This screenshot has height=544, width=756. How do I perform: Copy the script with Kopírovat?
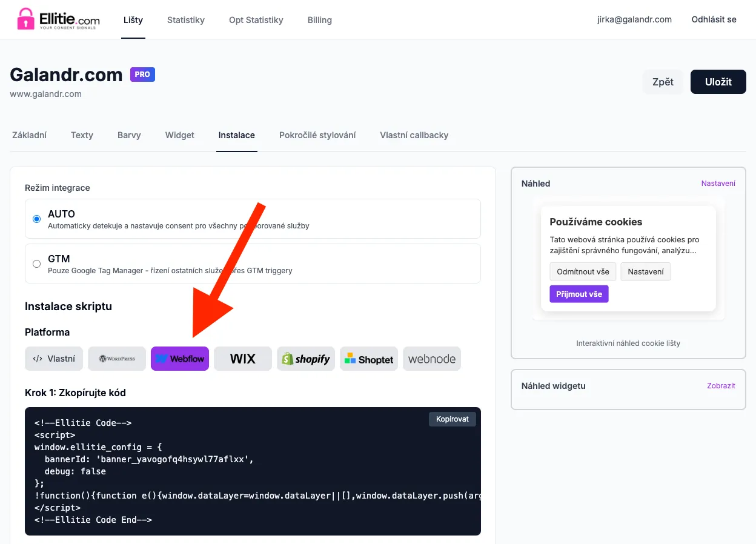tap(452, 419)
